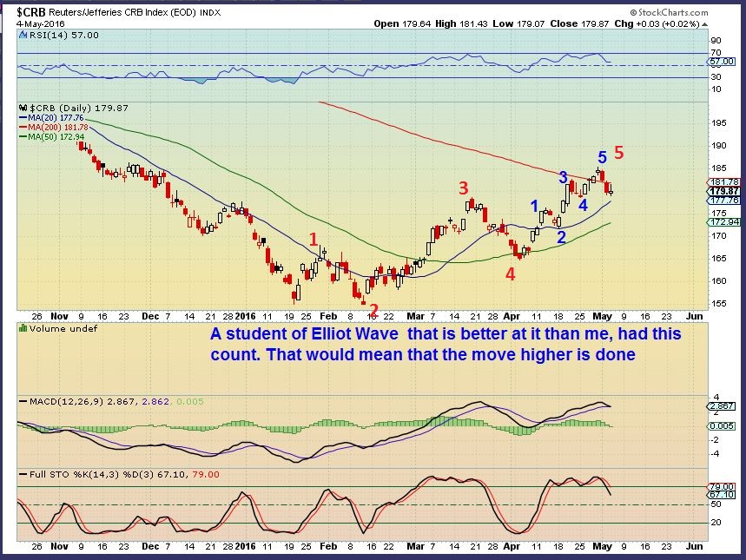746x560 pixels.
Task: Click the $CRB (Daily) 179.87 legend text
Action: pyautogui.click(x=78, y=108)
